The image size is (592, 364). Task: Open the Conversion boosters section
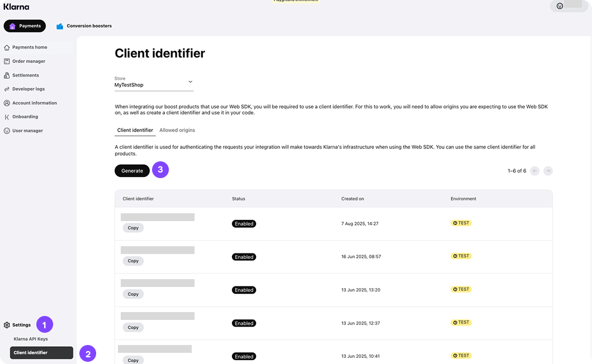click(84, 26)
